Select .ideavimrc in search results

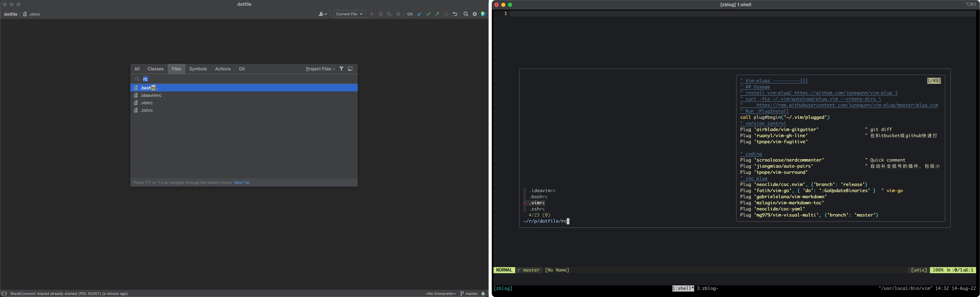tap(151, 96)
